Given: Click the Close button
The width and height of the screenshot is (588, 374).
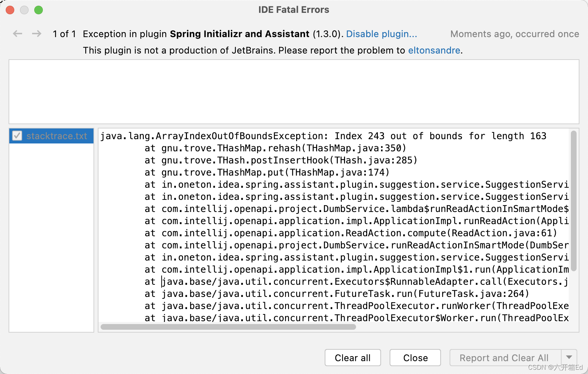Looking at the screenshot, I should click(x=415, y=358).
